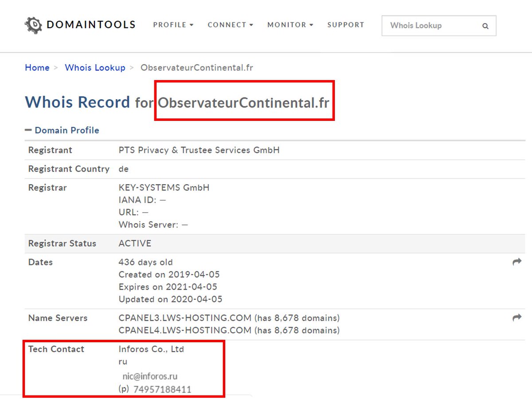Click the KEY-SYSTEMS GmbH registrar name
This screenshot has width=532, height=399.
point(164,188)
